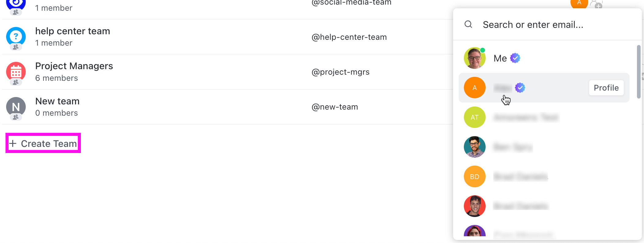Screen dimensions: 644x243
Task: Click the verified badge next to Me
Action: click(515, 58)
